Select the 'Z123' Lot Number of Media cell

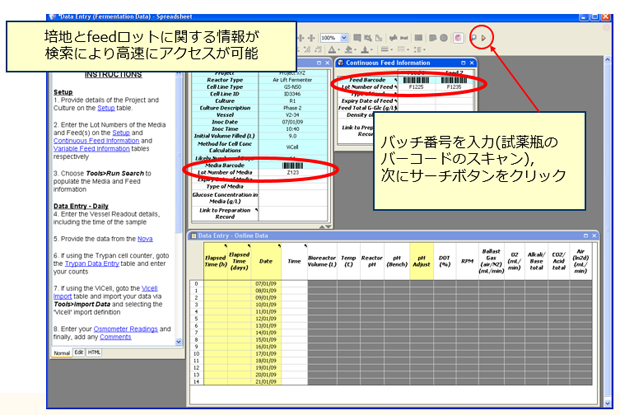pos(293,172)
